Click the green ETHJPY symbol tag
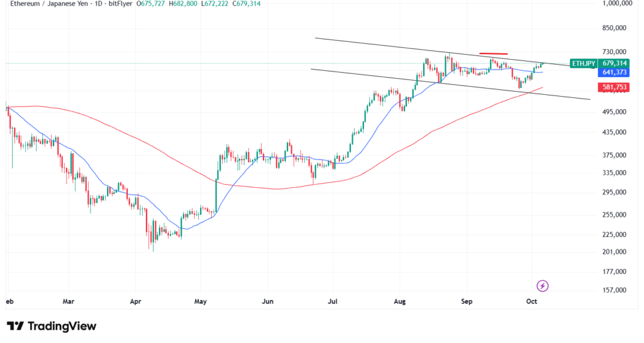 pos(582,63)
